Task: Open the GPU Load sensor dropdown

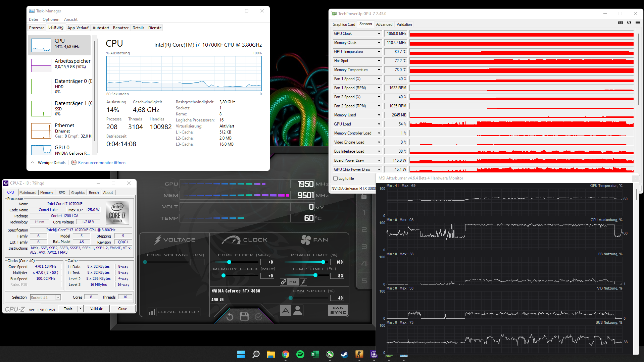Action: click(x=379, y=124)
